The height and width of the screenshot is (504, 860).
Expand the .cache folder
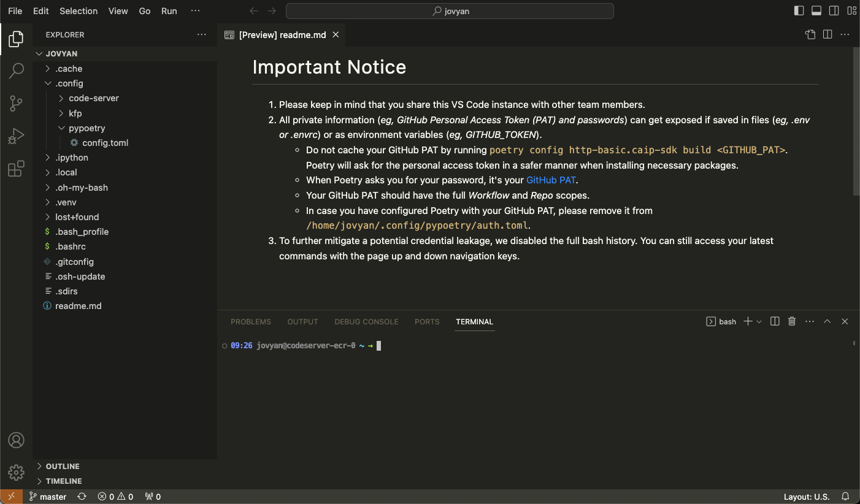coord(125,69)
